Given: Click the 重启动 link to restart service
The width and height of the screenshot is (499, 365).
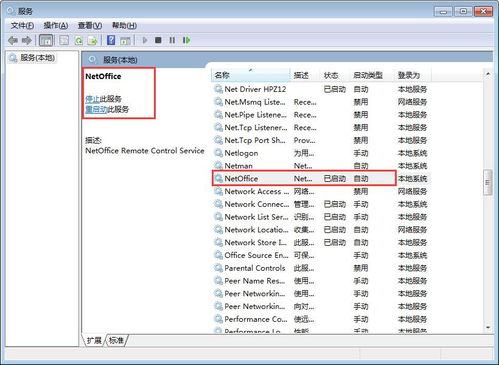Looking at the screenshot, I should point(96,109).
